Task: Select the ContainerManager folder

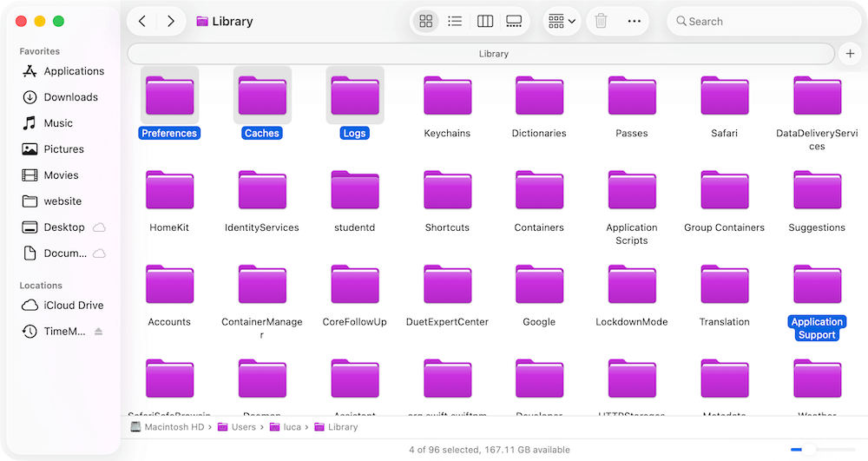Action: tap(262, 300)
